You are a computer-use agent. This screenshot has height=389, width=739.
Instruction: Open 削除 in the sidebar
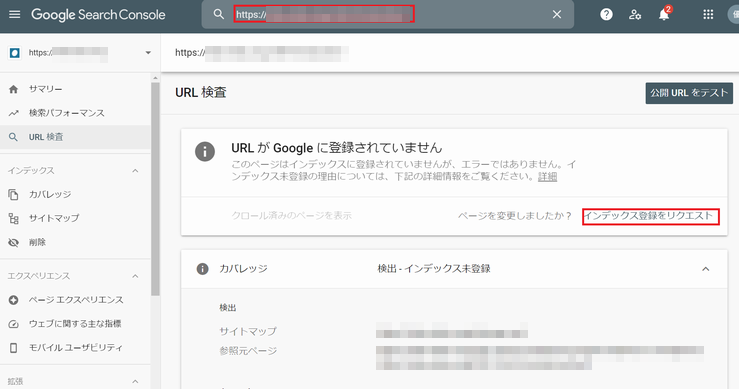37,242
